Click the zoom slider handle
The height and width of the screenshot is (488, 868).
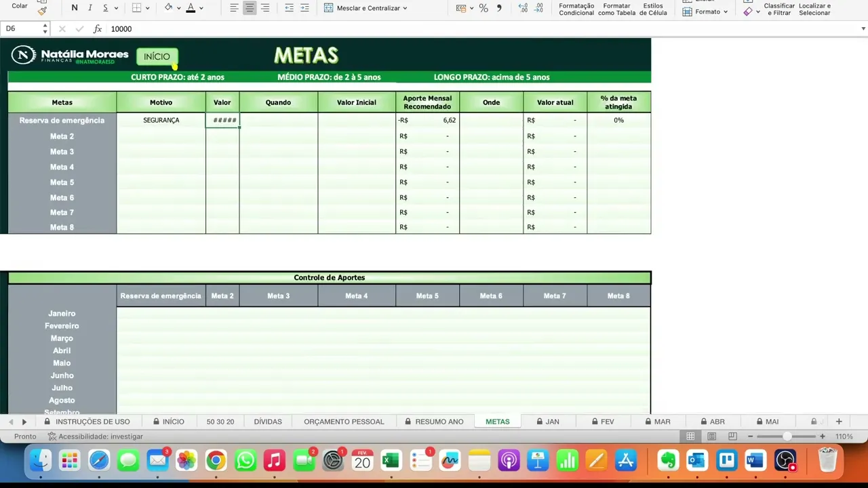click(787, 436)
